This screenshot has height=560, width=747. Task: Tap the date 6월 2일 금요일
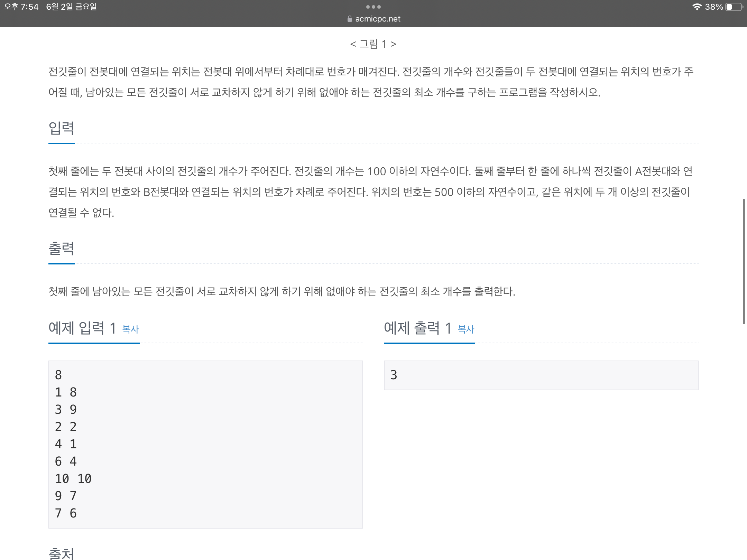(x=71, y=6)
